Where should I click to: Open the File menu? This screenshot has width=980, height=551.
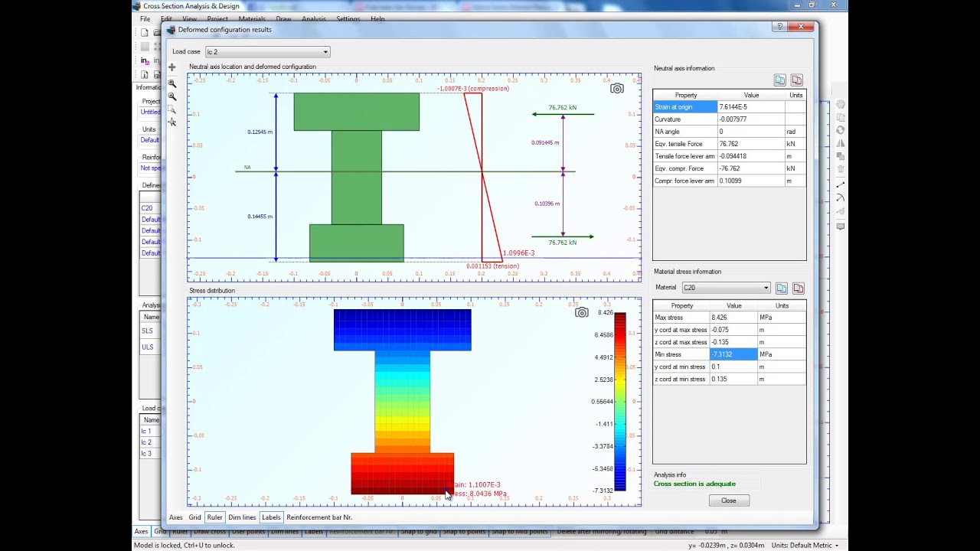pyautogui.click(x=145, y=18)
